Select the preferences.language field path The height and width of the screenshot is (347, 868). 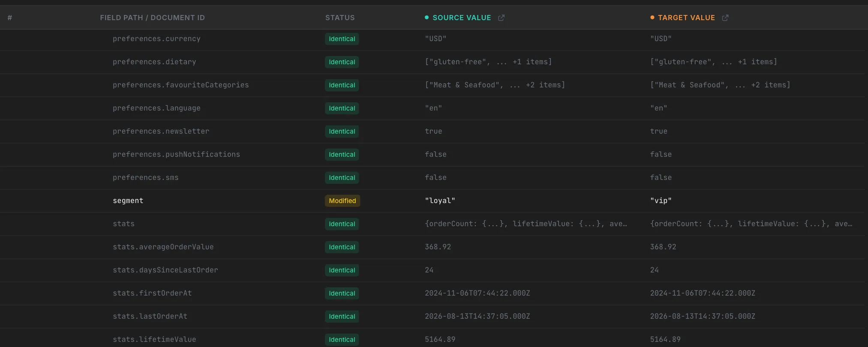click(156, 108)
